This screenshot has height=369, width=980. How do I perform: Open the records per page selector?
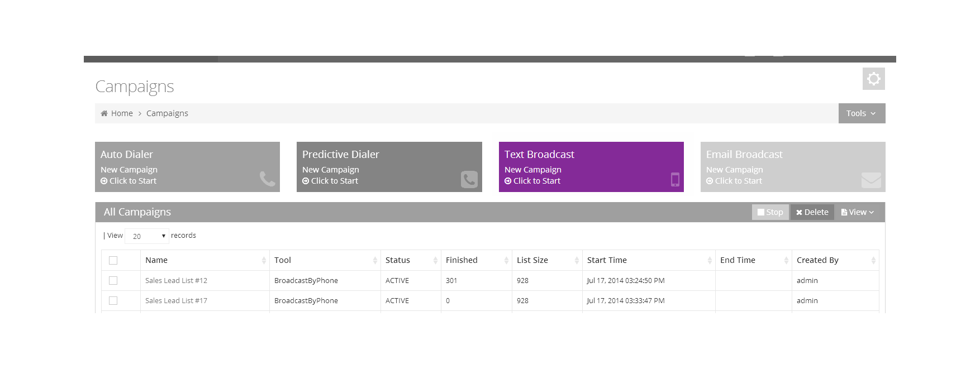tap(147, 236)
